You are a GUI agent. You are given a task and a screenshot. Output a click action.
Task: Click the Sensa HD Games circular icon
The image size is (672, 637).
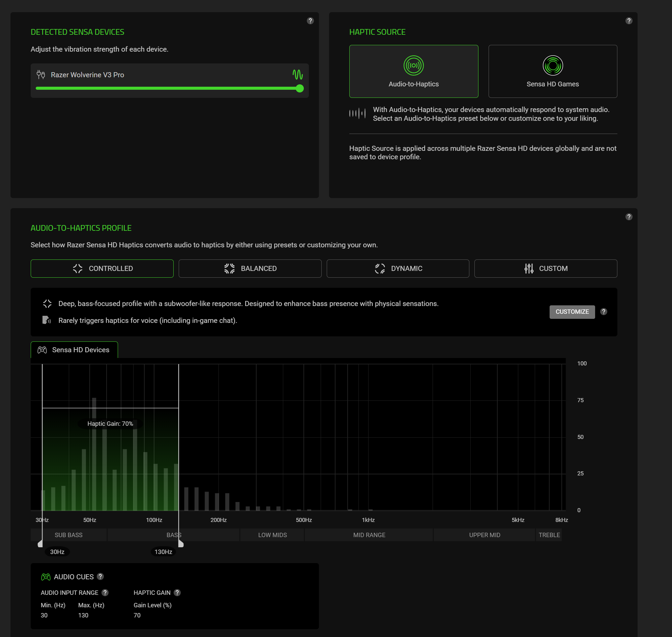point(553,65)
